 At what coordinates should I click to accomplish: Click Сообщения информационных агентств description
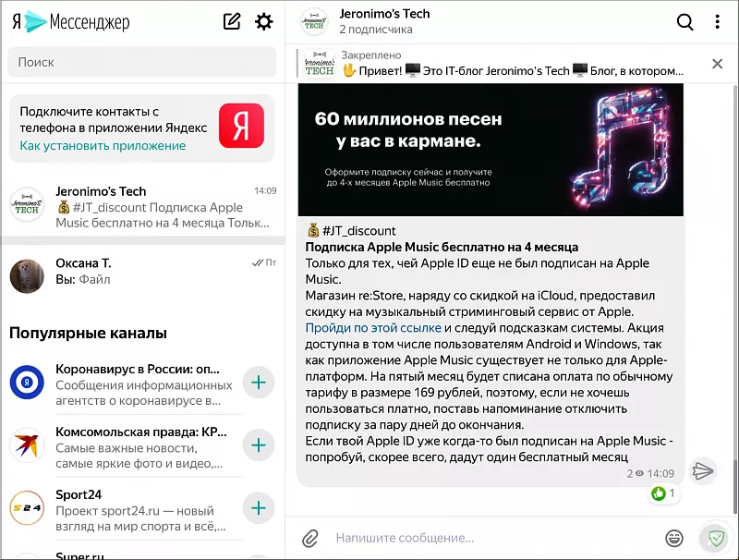click(144, 393)
